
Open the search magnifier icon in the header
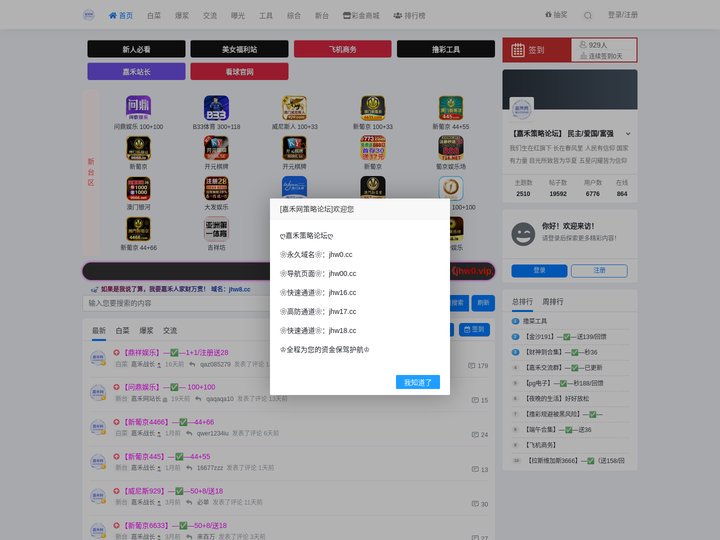(x=588, y=16)
